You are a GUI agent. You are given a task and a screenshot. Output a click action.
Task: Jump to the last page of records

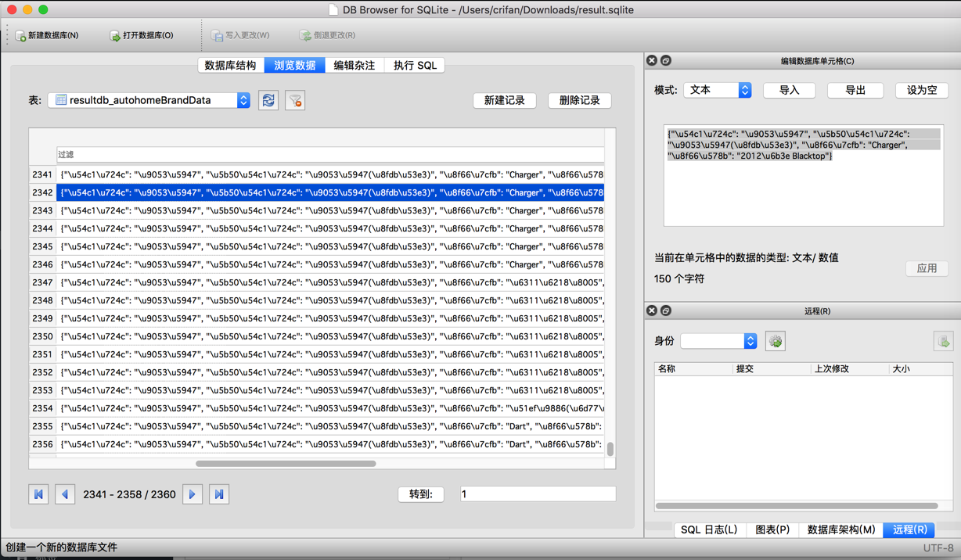tap(219, 494)
